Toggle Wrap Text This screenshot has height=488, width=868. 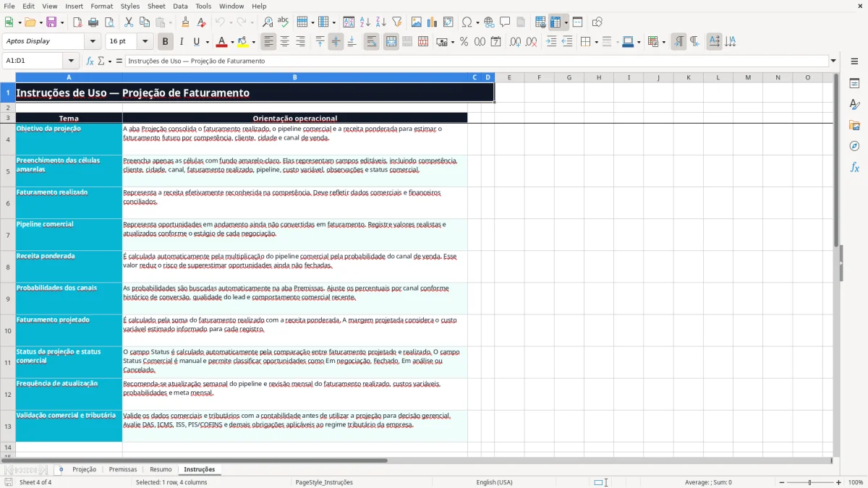click(372, 42)
